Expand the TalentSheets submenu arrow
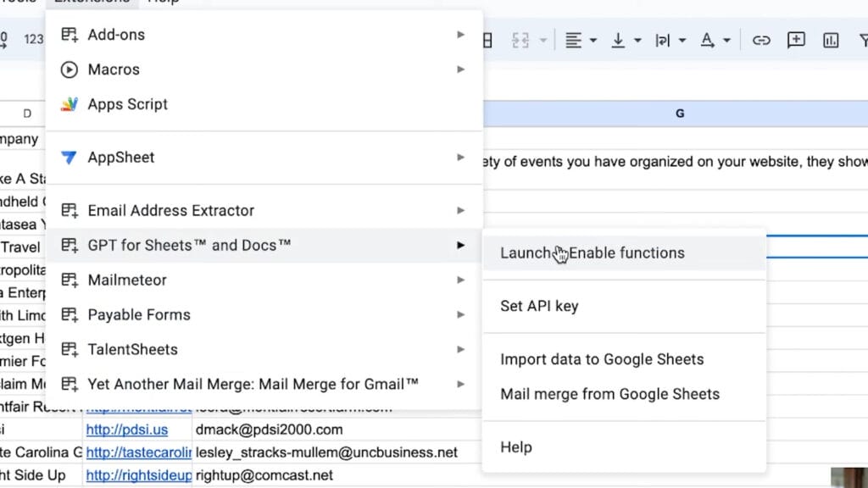The image size is (868, 488). [x=460, y=350]
